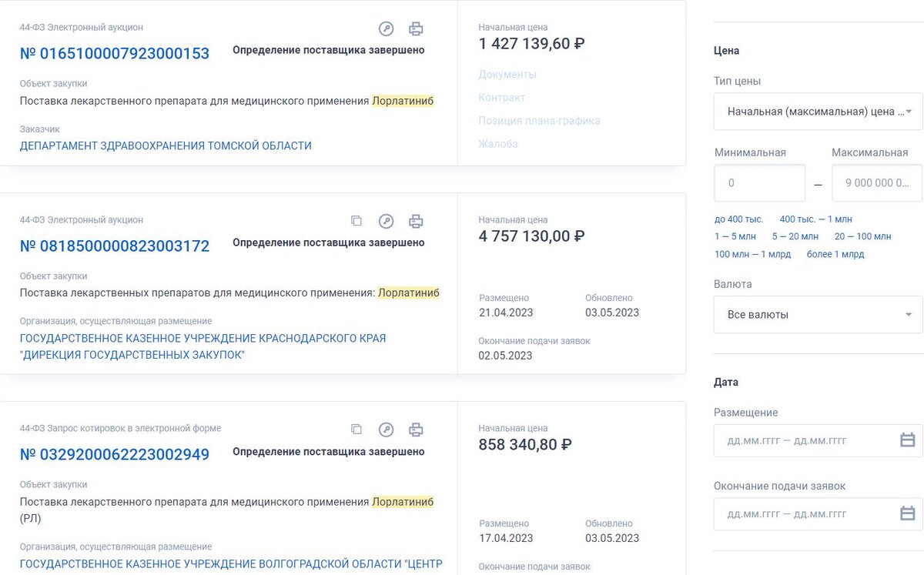Open notice № 0165100007923000153
924x575 pixels.
click(x=114, y=53)
